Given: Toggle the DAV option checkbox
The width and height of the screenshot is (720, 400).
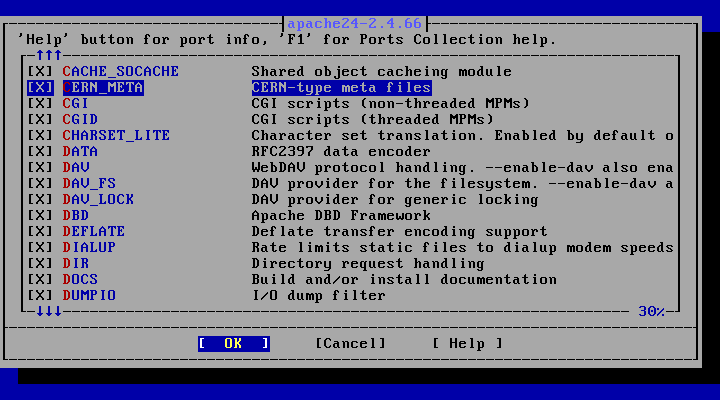Looking at the screenshot, I should 40,168.
